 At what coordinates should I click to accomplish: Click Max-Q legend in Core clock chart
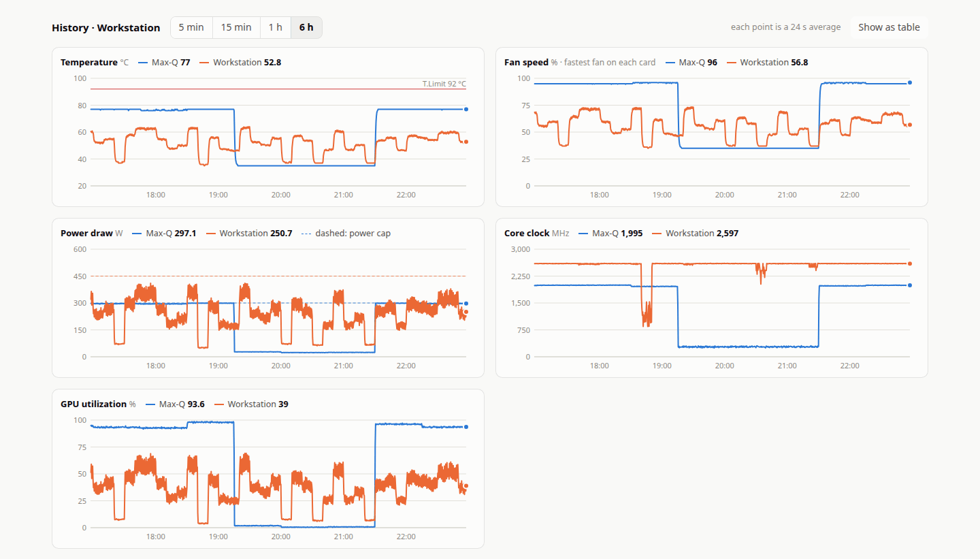[610, 233]
